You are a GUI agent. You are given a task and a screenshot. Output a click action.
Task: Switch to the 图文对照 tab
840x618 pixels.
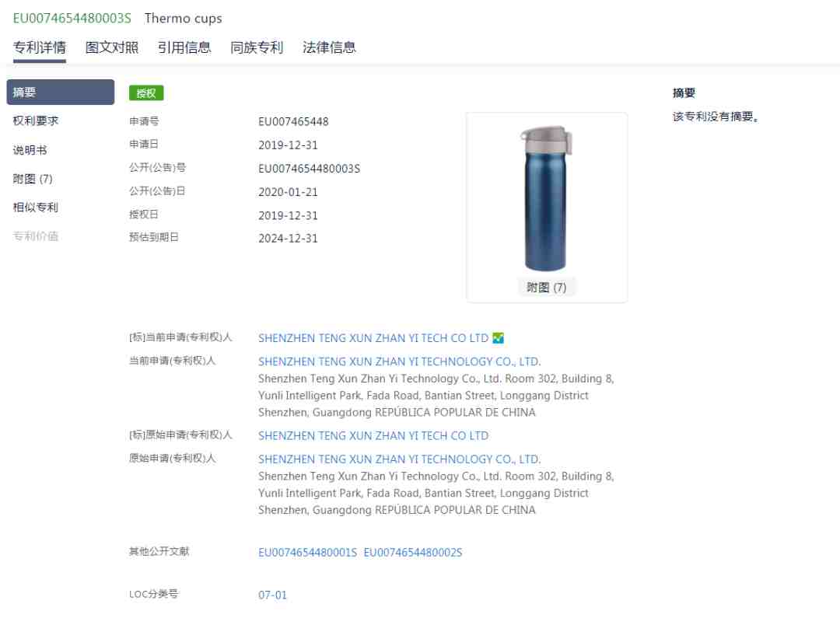coord(112,47)
